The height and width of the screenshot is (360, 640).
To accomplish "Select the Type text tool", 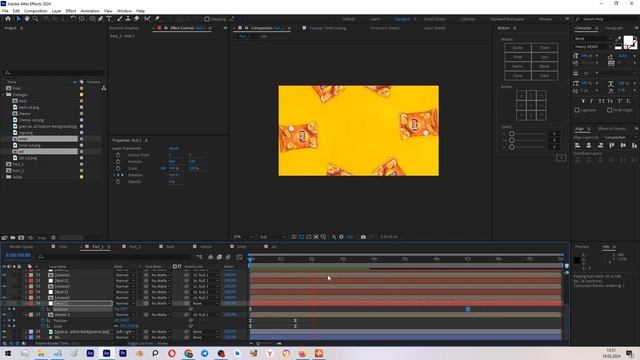I will (109, 19).
